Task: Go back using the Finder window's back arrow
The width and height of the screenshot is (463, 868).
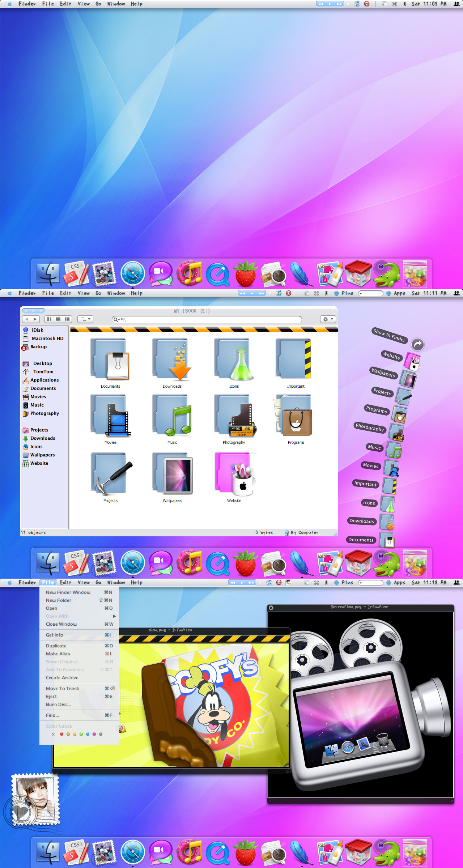Action: (x=26, y=319)
